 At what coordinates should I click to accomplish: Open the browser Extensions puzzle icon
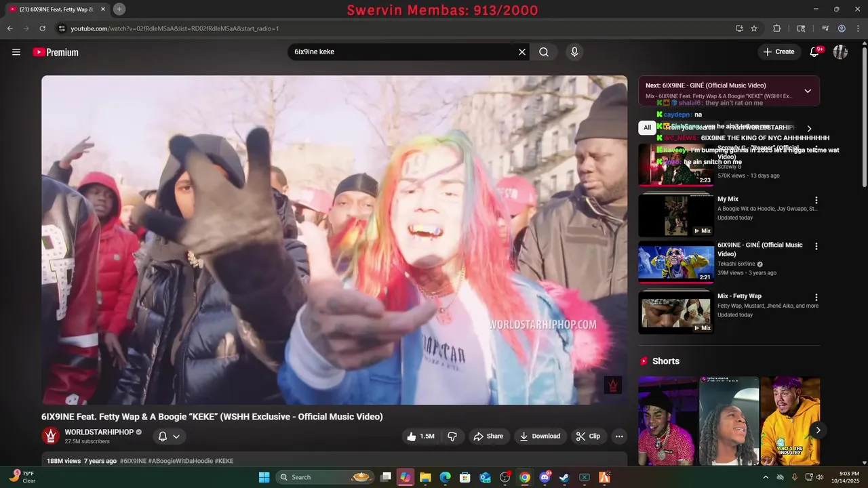point(777,28)
